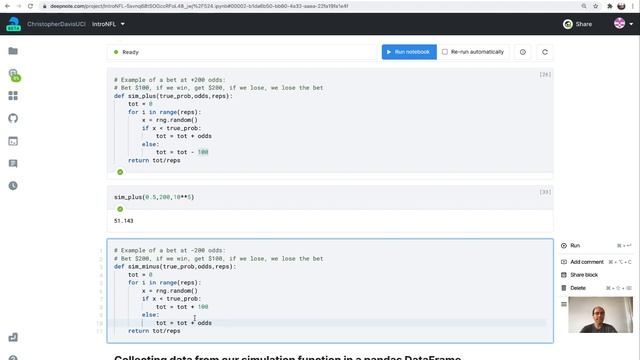Click the Run play icon in block menu

click(x=564, y=246)
